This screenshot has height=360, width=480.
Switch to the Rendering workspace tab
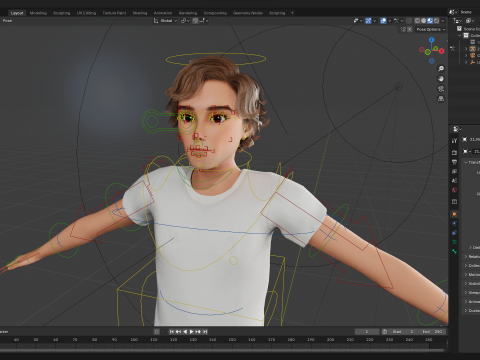[188, 13]
